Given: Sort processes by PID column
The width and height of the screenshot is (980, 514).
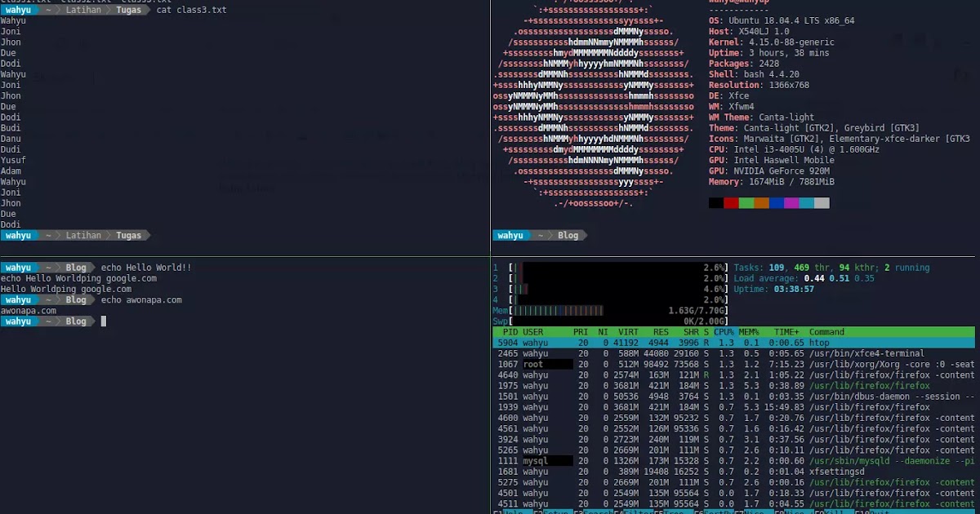Looking at the screenshot, I should tap(509, 332).
